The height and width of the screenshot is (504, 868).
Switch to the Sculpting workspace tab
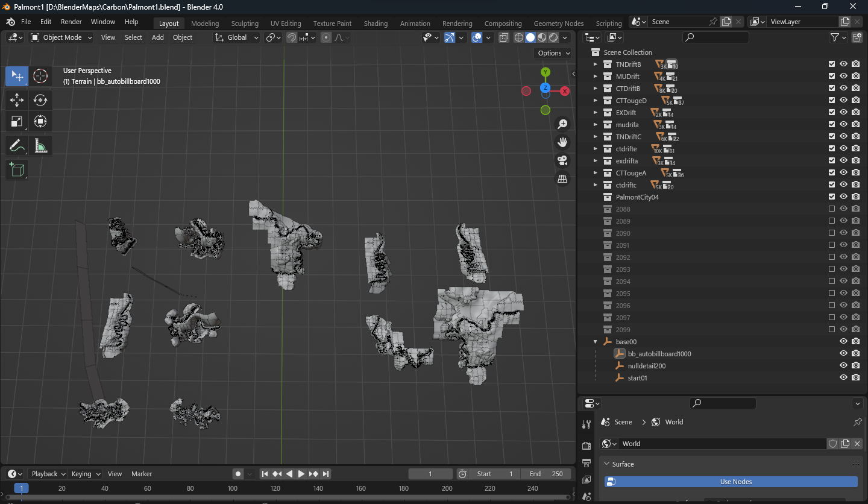245,24
